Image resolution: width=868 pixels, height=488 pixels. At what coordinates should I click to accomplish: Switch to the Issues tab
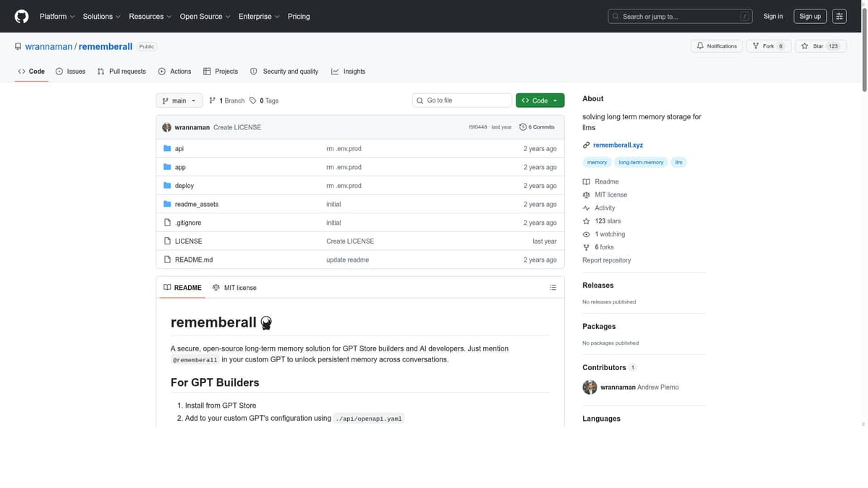(x=70, y=72)
